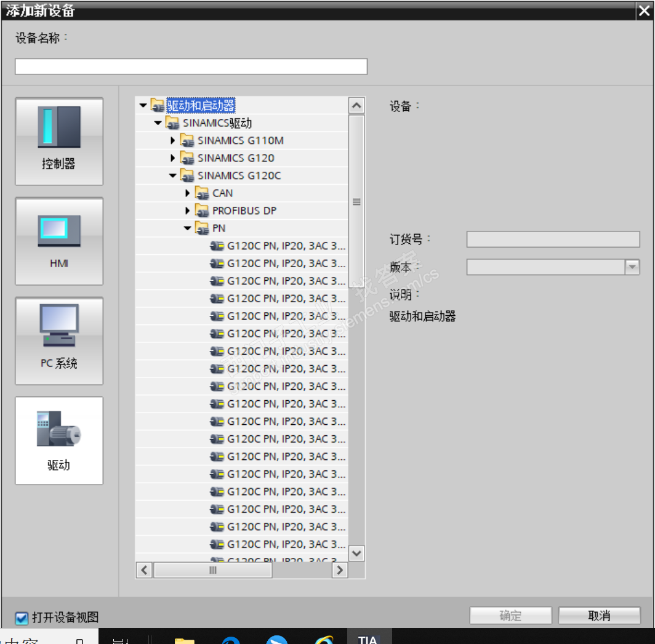Select the 驱动 (Drive) category button
The width and height of the screenshot is (655, 644).
pos(59,441)
